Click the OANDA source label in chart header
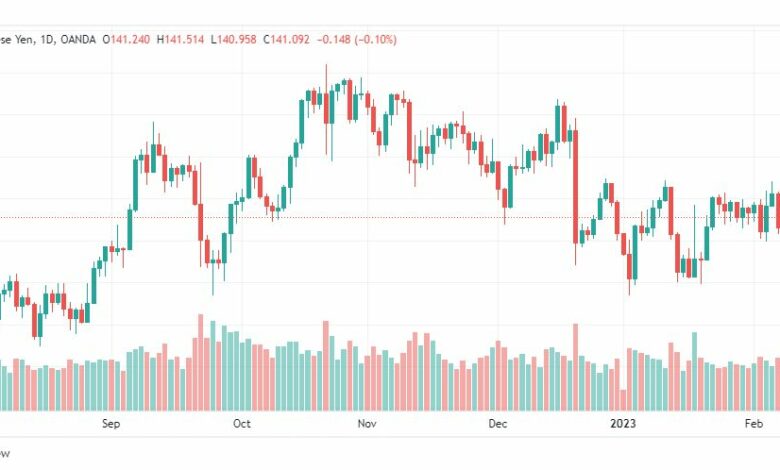The image size is (780, 470). click(x=78, y=39)
